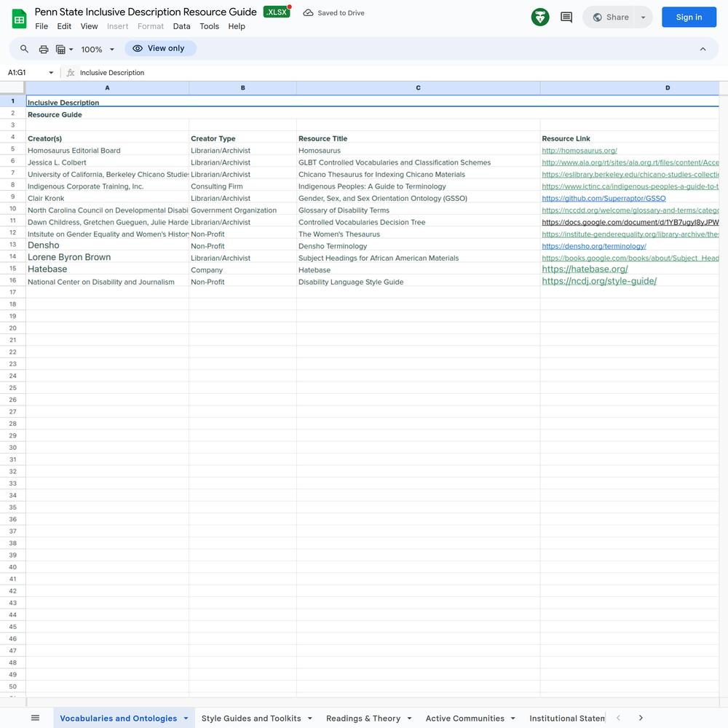Click the select-all corner box
Image resolution: width=728 pixels, height=728 pixels.
12,88
